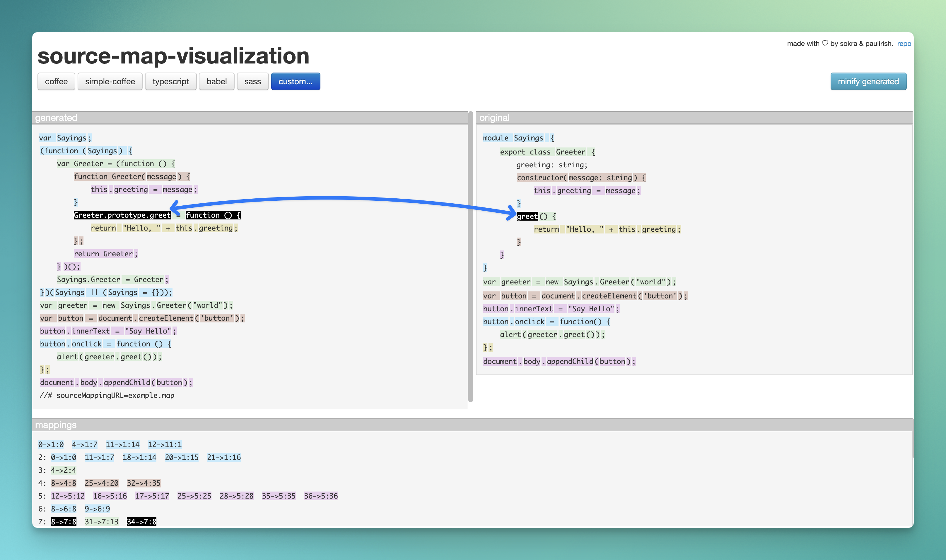The height and width of the screenshot is (560, 946).
Task: Click the 34->7:8 highlighted mapping
Action: click(141, 521)
